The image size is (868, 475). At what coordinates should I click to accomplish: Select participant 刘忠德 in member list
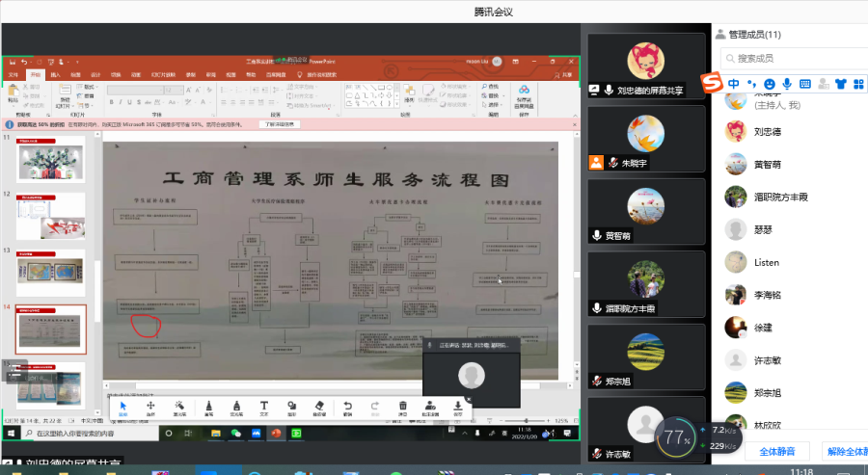coord(767,131)
